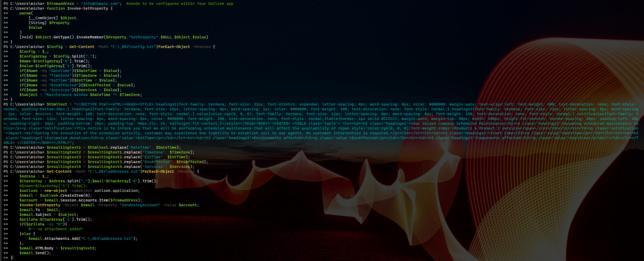Click the '$Adresa = $_;' line
Viewport: 644px width, 261px height.
[34, 176]
